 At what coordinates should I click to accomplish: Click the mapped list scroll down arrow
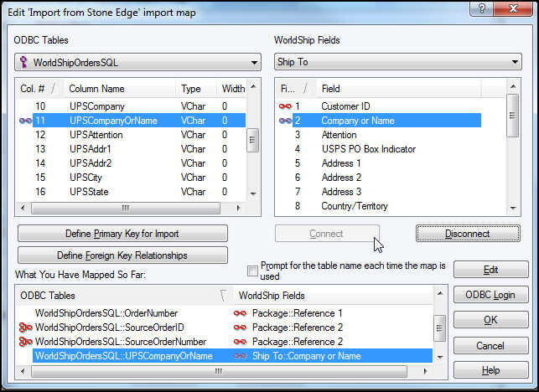click(440, 358)
